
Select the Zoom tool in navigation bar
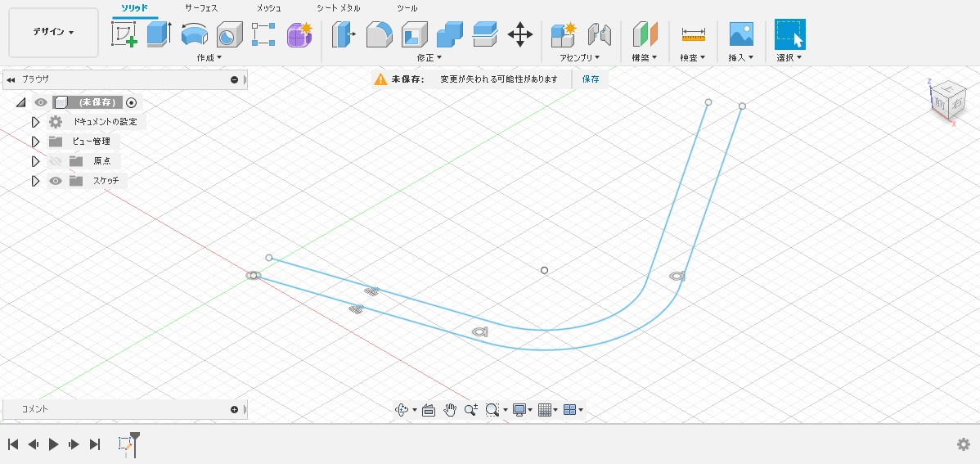pyautogui.click(x=471, y=410)
